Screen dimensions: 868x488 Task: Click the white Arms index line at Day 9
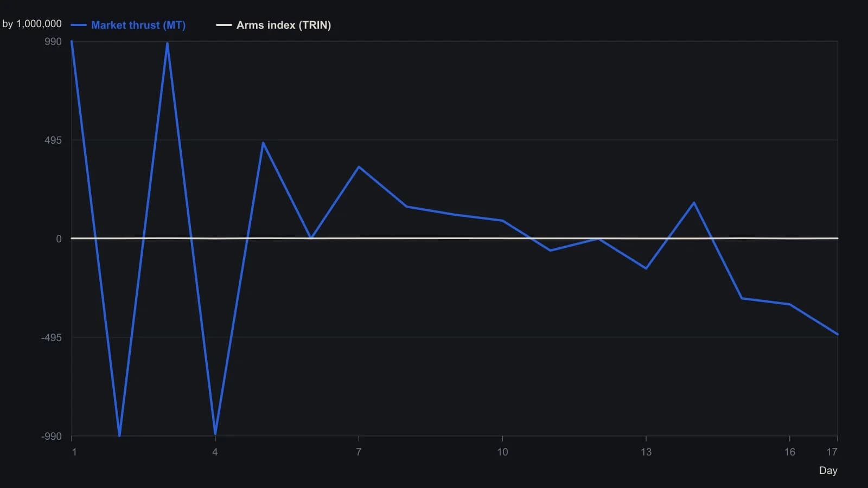pos(455,238)
